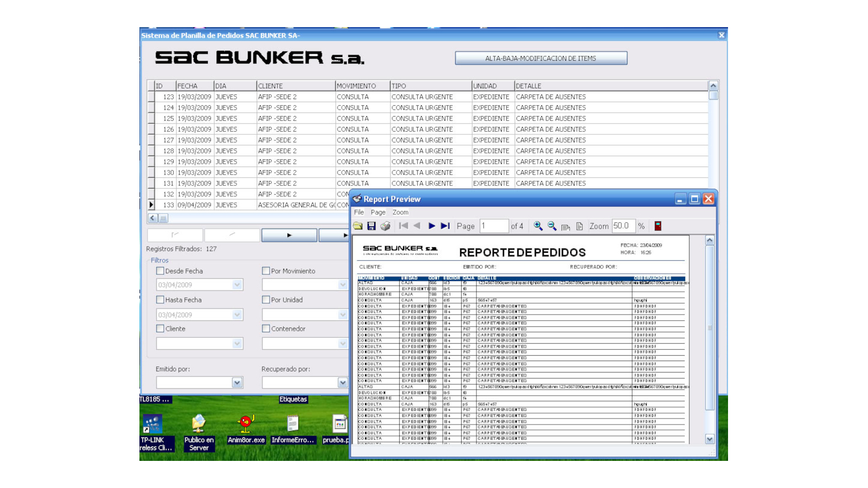Tick the Hasta Fecha checkbox

pos(160,300)
